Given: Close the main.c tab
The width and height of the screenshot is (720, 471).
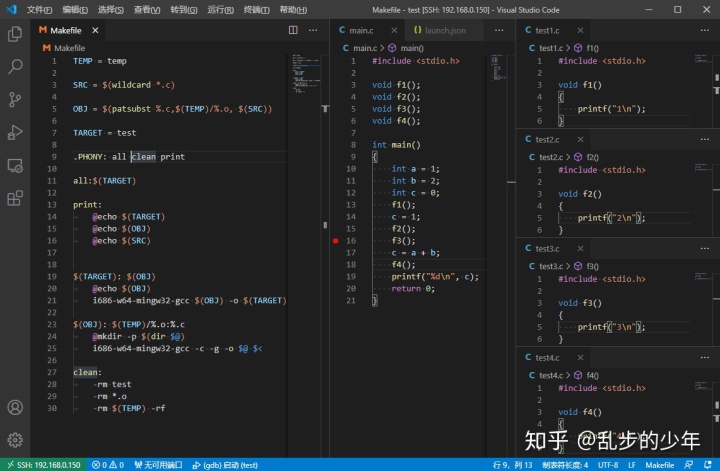Looking at the screenshot, I should point(394,30).
